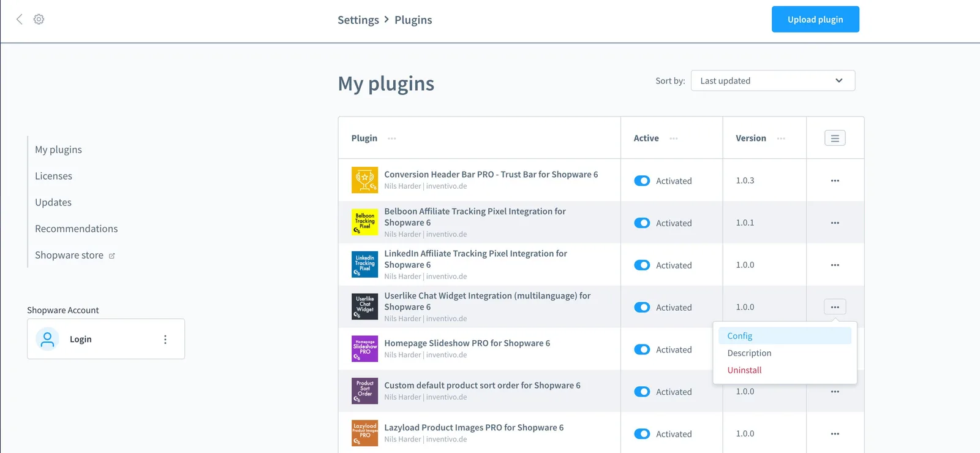Open the Conversion Header Bar PRO plugin icon
Image resolution: width=980 pixels, height=453 pixels.
[x=364, y=180]
